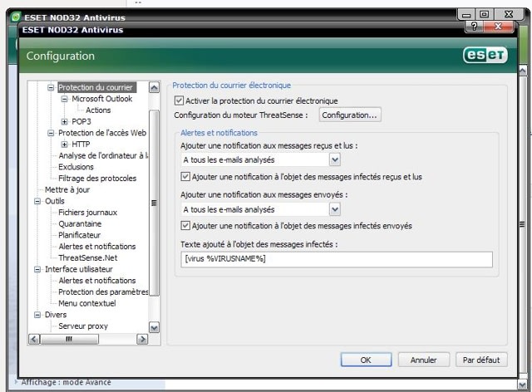Image resolution: width=532 pixels, height=392 pixels.
Task: Select Serveur proxy tree item
Action: [83, 326]
